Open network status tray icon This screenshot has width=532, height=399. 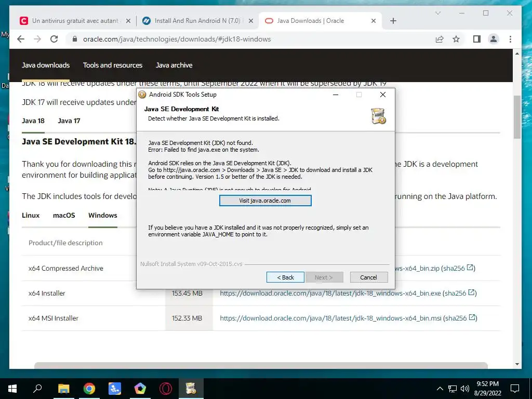(x=453, y=389)
